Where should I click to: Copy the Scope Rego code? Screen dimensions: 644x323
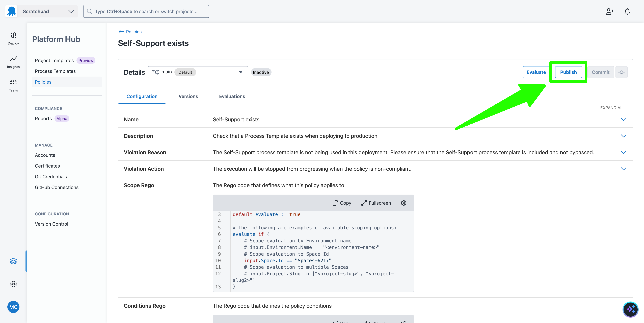(342, 203)
